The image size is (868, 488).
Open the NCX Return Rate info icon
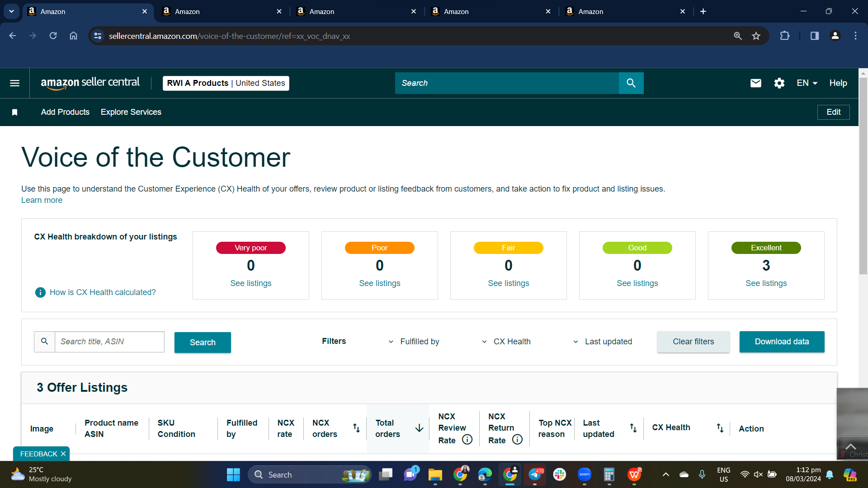click(x=517, y=440)
